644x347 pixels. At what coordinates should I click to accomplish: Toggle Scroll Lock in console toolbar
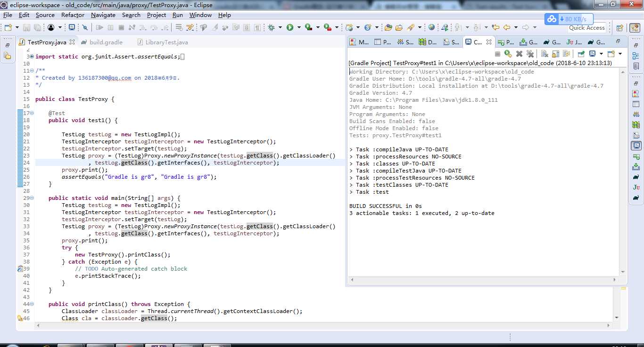(x=556, y=54)
